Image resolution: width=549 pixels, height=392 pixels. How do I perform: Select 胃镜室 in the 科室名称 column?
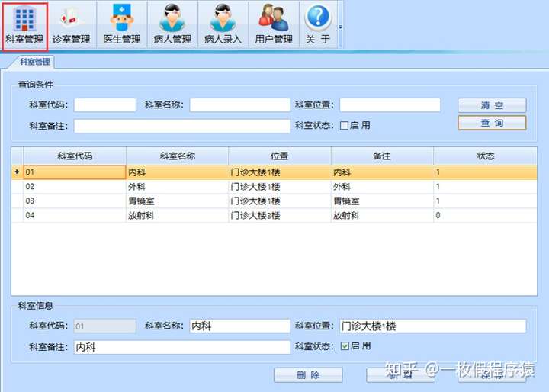pos(177,201)
